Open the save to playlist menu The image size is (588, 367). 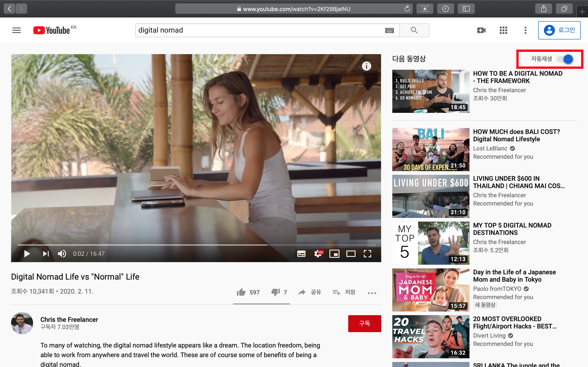pos(344,292)
